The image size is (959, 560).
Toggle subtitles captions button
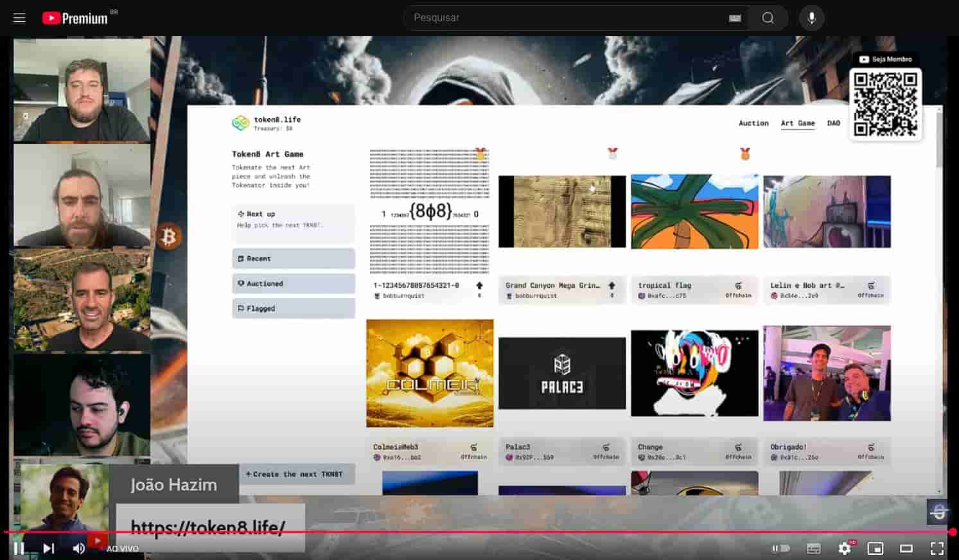point(813,548)
